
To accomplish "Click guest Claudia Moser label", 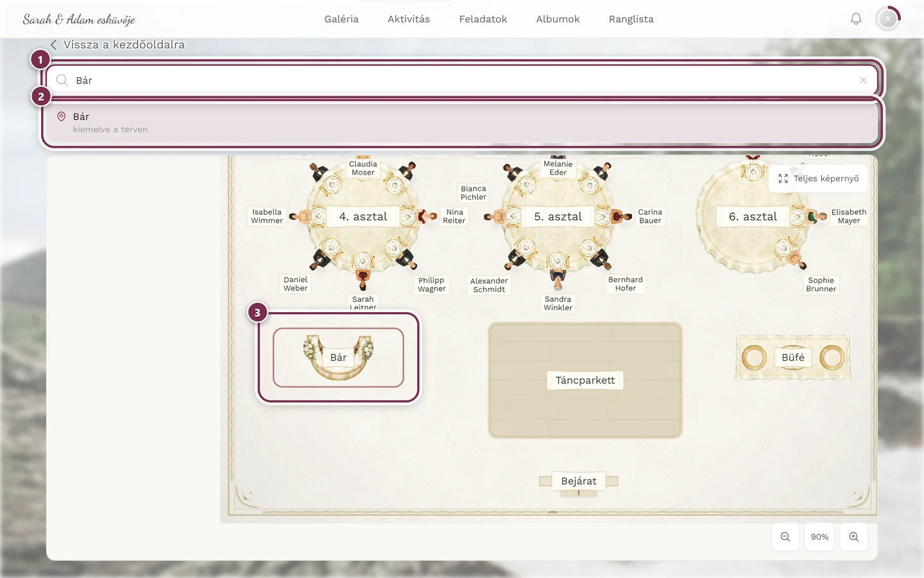I will click(363, 168).
